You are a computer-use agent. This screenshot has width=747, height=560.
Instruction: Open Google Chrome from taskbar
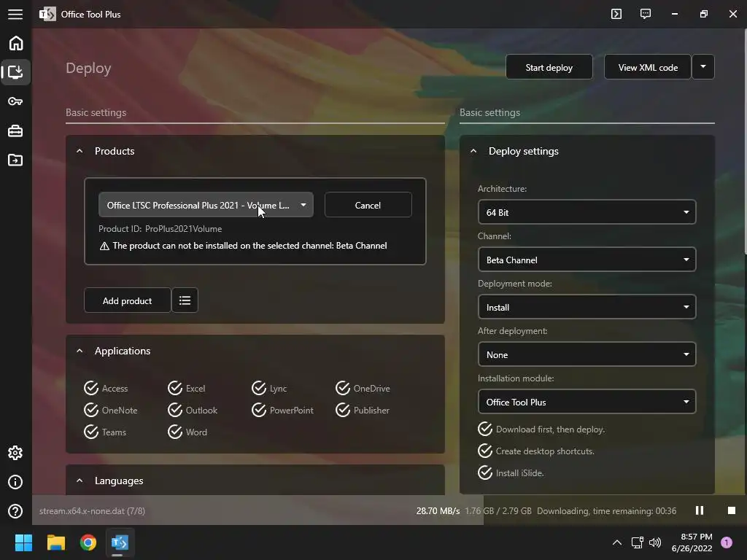tap(88, 542)
